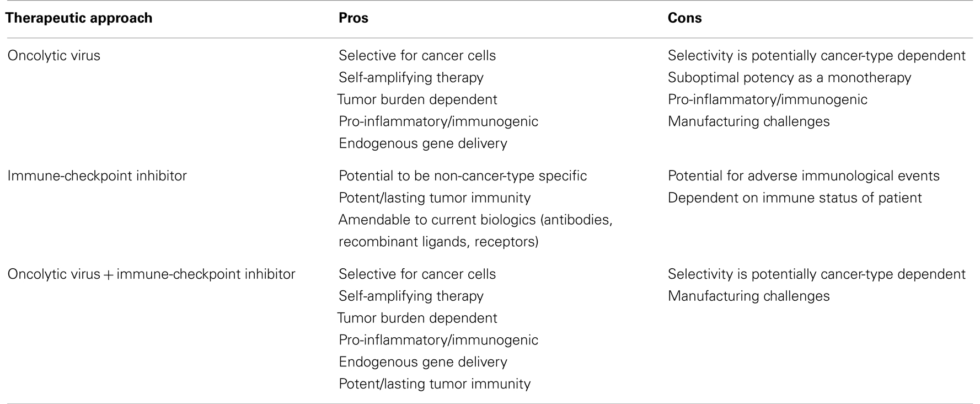
Task: Click 'Suboptimal potency as a monotherapy' text
Action: pos(789,78)
